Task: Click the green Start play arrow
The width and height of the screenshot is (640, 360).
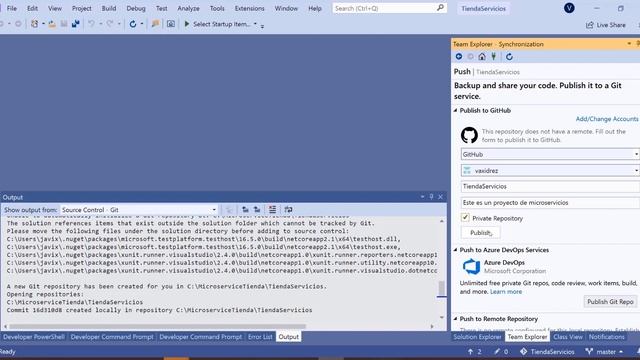Action: (x=187, y=24)
